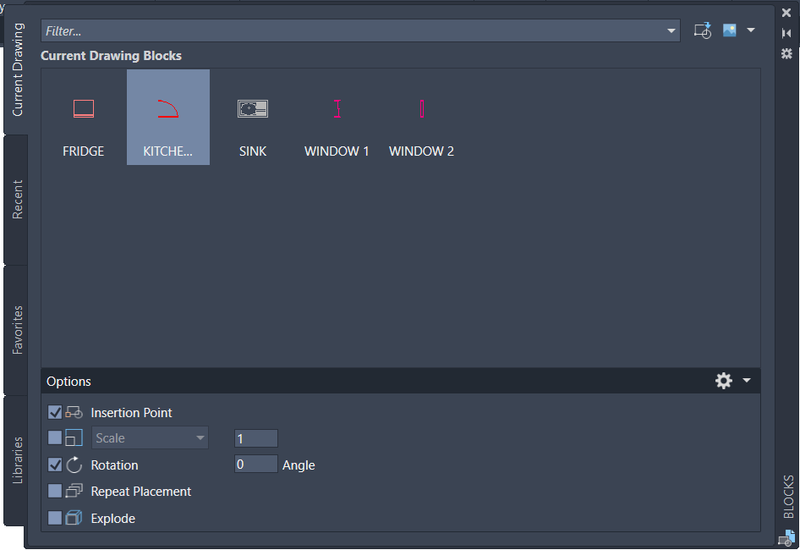Click the Options gear icon
The image size is (800, 550).
(x=723, y=381)
